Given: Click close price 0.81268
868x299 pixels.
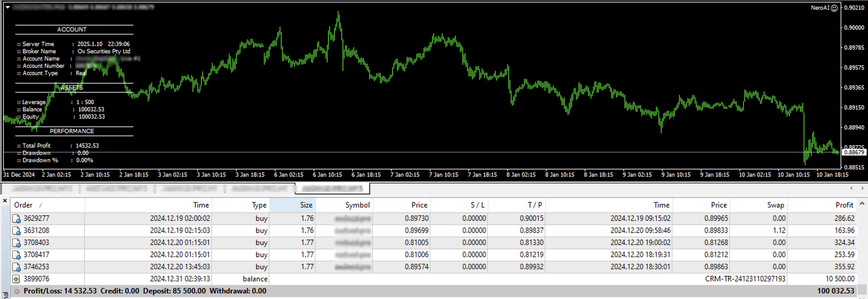Looking at the screenshot, I should point(716,243).
